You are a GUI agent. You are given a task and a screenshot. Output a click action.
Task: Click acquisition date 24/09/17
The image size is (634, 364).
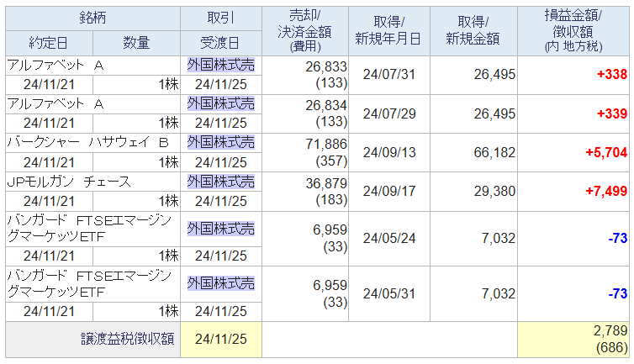[x=389, y=192]
